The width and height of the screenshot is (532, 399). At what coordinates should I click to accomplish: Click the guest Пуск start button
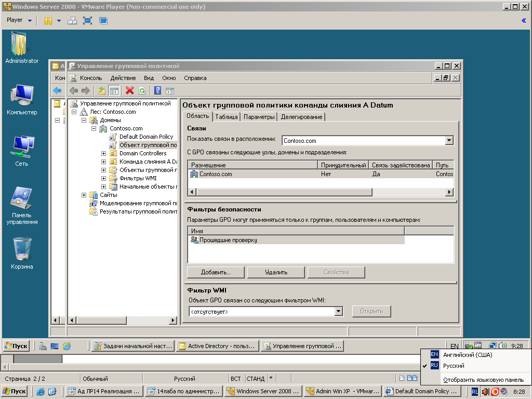point(16,346)
